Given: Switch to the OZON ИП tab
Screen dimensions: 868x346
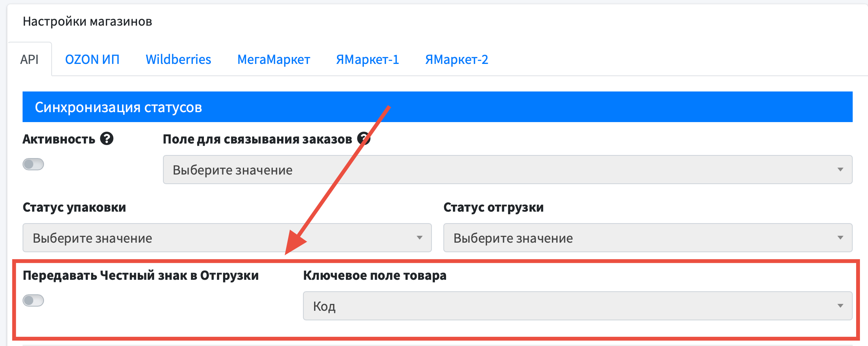Looking at the screenshot, I should 92,59.
